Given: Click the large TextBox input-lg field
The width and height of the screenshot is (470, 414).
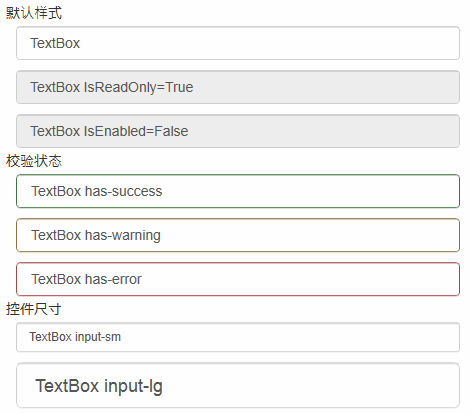Looking at the screenshot, I should 238,385.
